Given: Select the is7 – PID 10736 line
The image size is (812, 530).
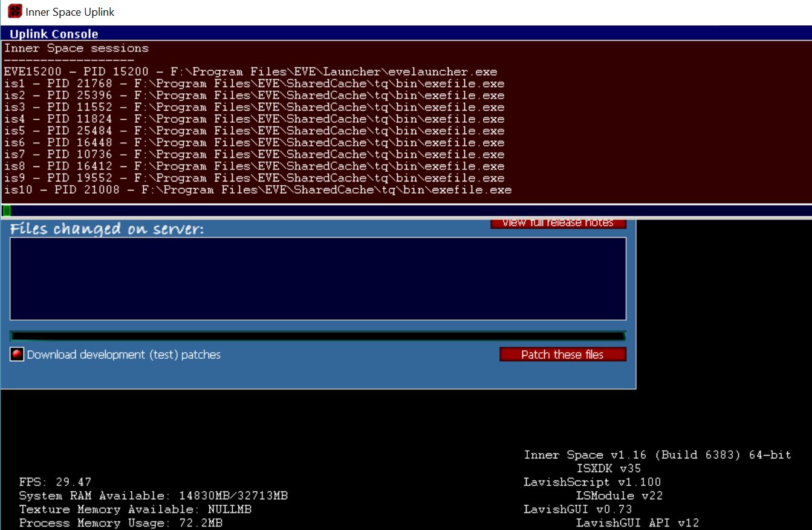Looking at the screenshot, I should [254, 154].
